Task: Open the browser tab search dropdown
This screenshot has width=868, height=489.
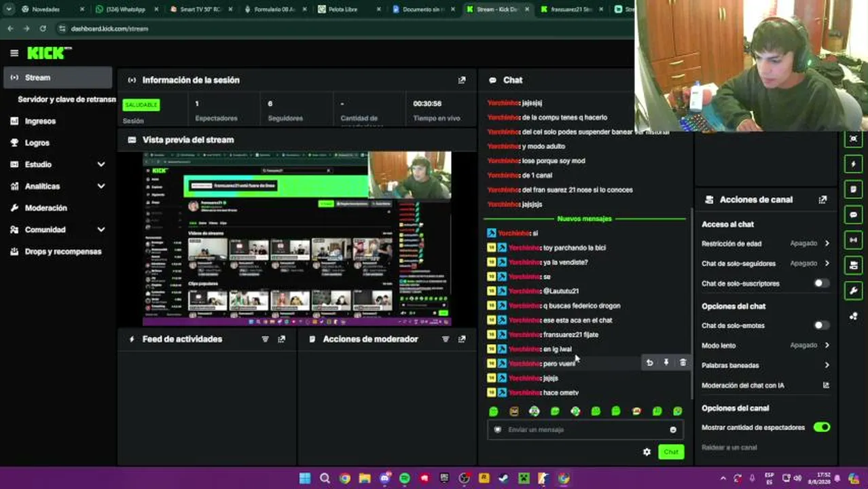Action: point(9,10)
